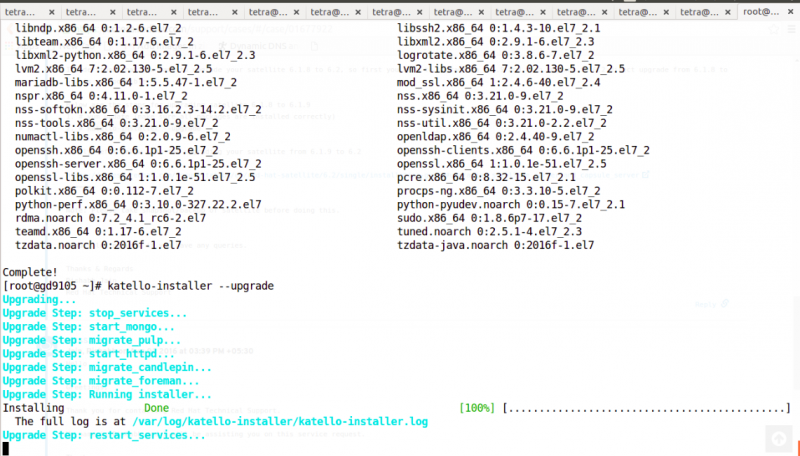
Task: Switch to the first tetra tab
Action: point(20,12)
